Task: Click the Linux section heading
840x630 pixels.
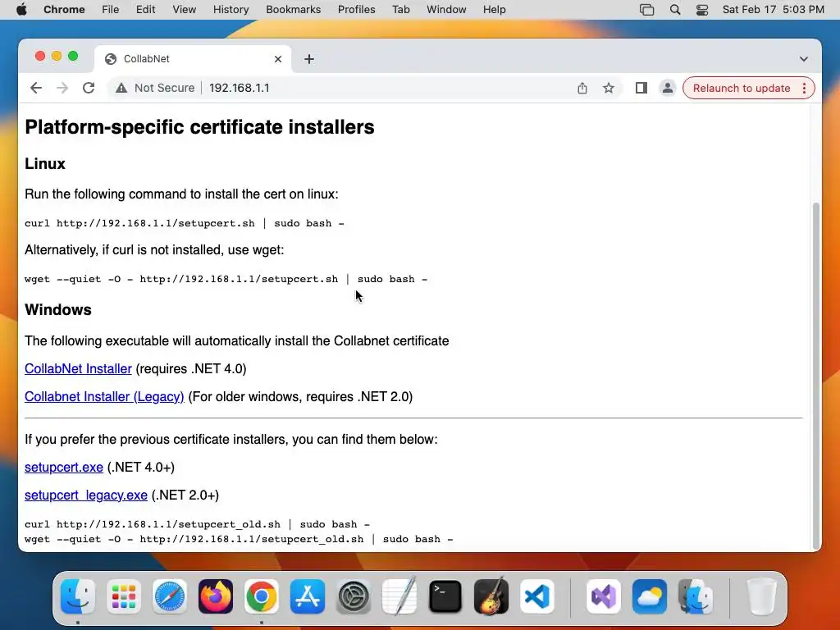Action: (x=45, y=164)
